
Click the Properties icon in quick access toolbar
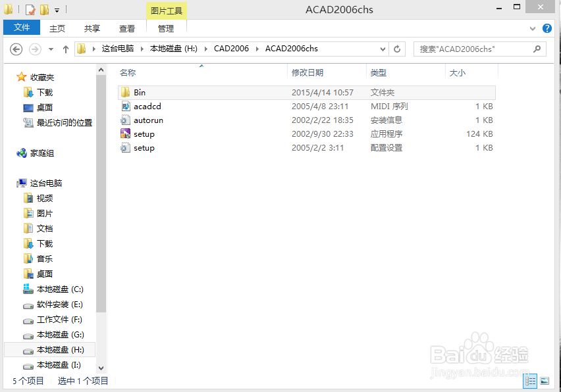pyautogui.click(x=30, y=10)
